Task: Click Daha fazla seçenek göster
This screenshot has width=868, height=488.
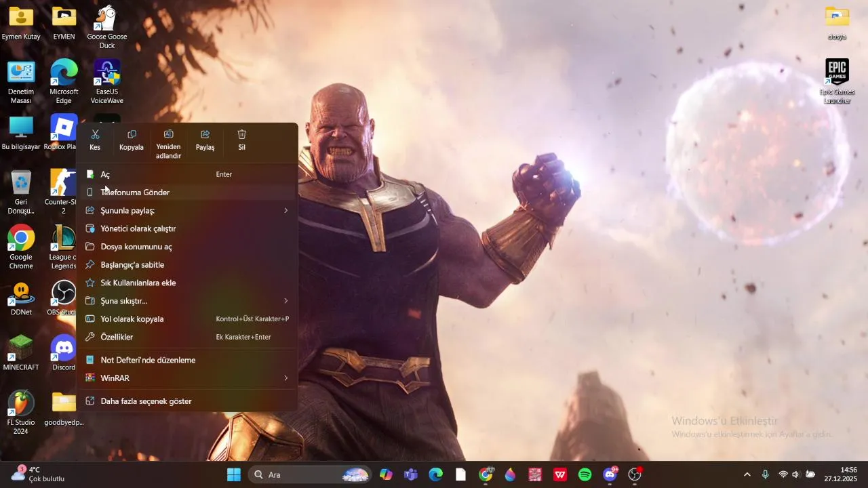Action: tap(187, 401)
